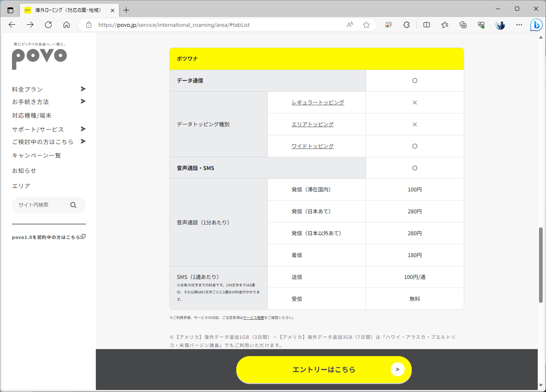Click the scrollbar up arrow
This screenshot has height=392, width=546.
click(x=541, y=37)
